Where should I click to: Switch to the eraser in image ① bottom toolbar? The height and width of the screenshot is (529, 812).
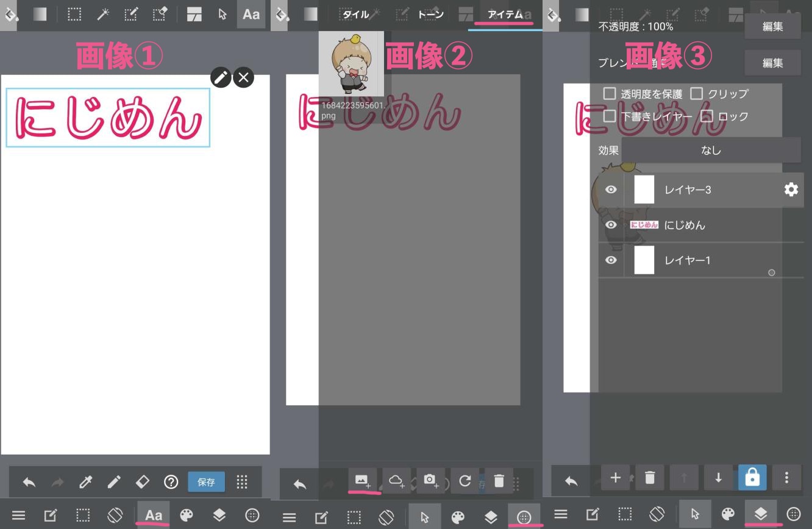tap(142, 482)
